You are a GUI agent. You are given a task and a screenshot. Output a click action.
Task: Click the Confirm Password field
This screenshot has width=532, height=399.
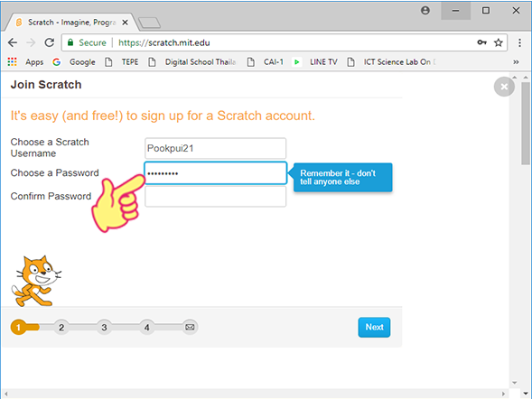click(216, 197)
